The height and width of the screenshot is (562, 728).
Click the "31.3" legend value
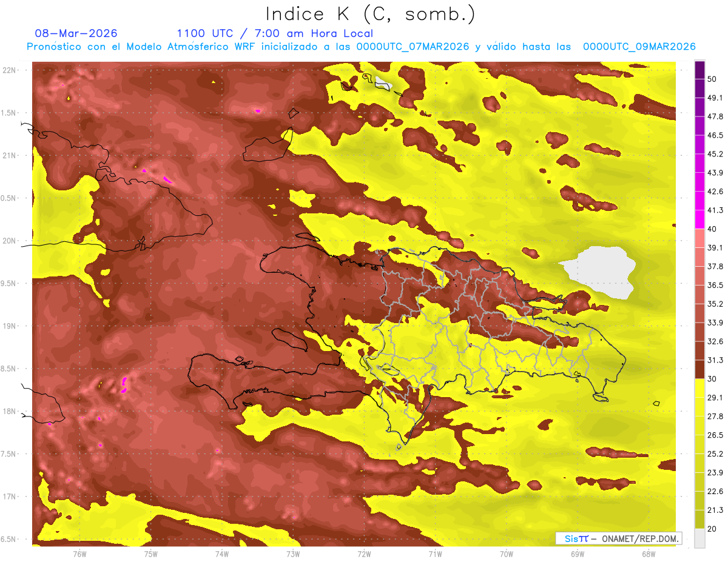[715, 360]
